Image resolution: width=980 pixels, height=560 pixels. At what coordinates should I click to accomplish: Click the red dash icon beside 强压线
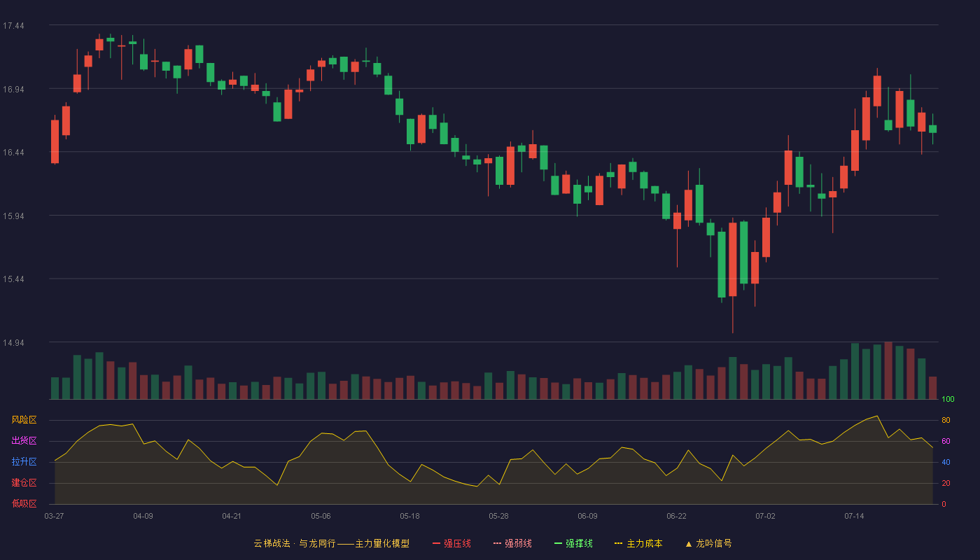tap(436, 543)
